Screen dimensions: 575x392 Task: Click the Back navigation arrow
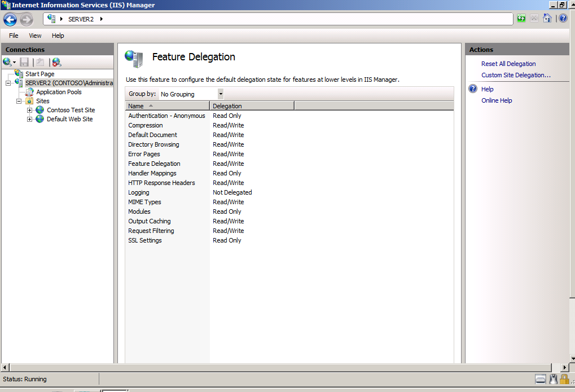10,19
